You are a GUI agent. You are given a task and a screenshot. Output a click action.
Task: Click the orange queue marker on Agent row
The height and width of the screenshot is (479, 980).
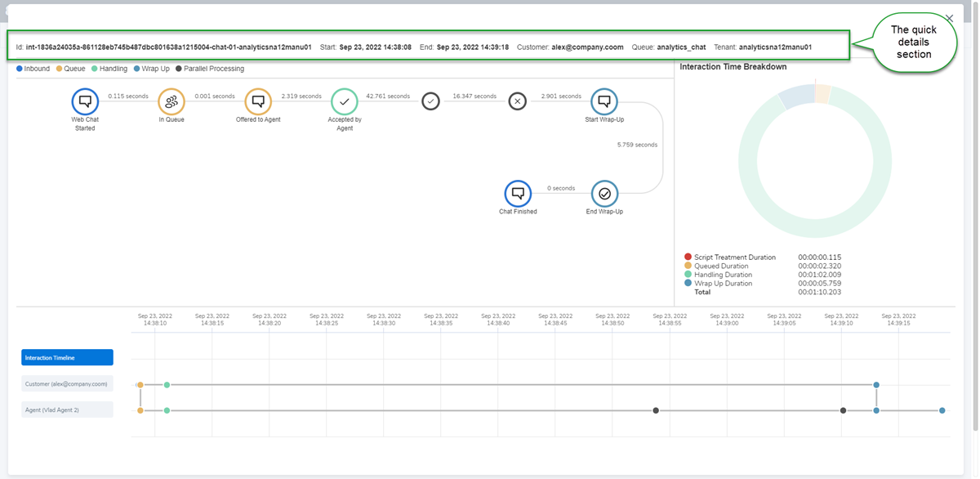(140, 410)
